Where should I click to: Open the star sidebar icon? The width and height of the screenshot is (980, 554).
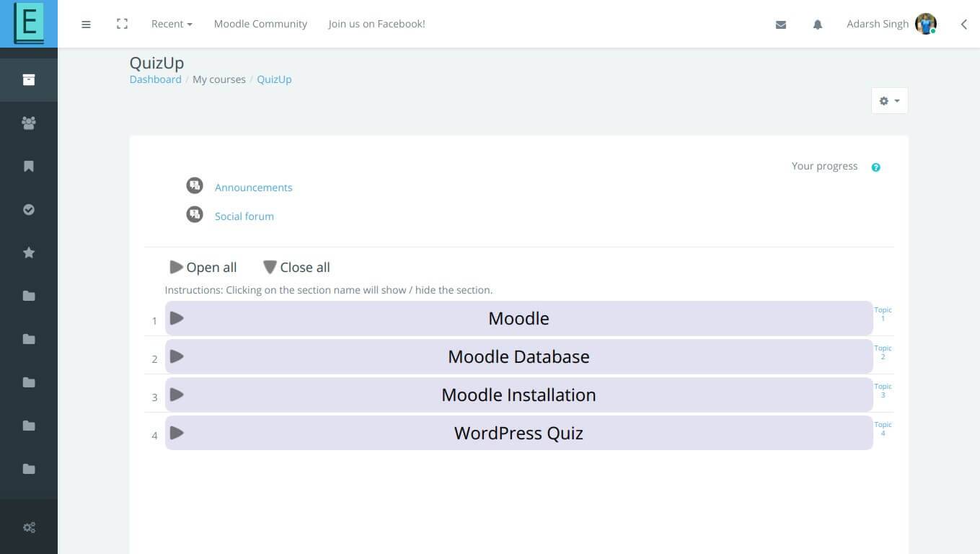coord(29,252)
